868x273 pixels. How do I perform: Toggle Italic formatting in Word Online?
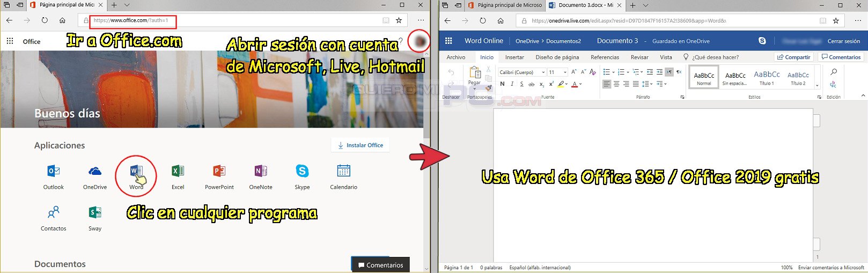pos(512,84)
